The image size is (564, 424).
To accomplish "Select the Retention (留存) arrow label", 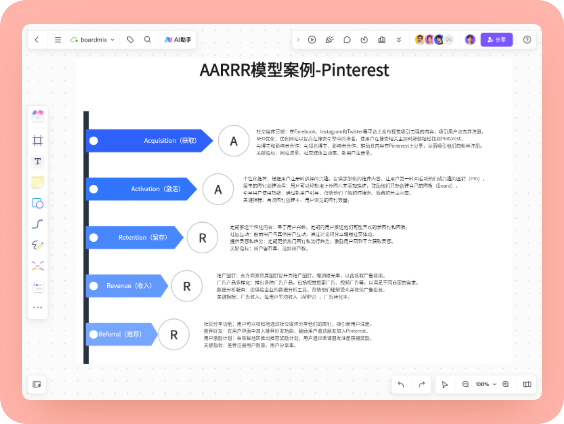I will click(143, 237).
